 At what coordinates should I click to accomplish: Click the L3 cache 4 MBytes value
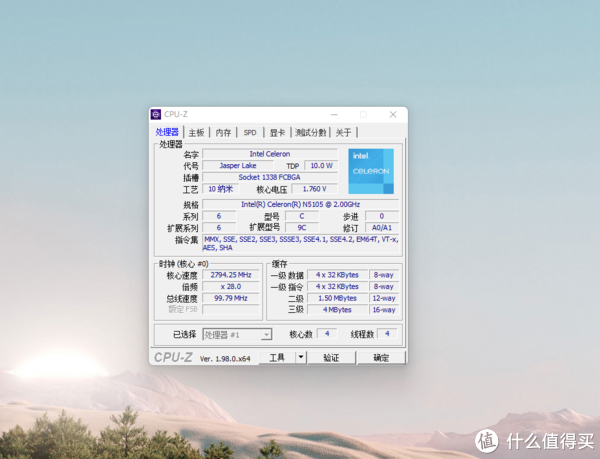click(338, 309)
